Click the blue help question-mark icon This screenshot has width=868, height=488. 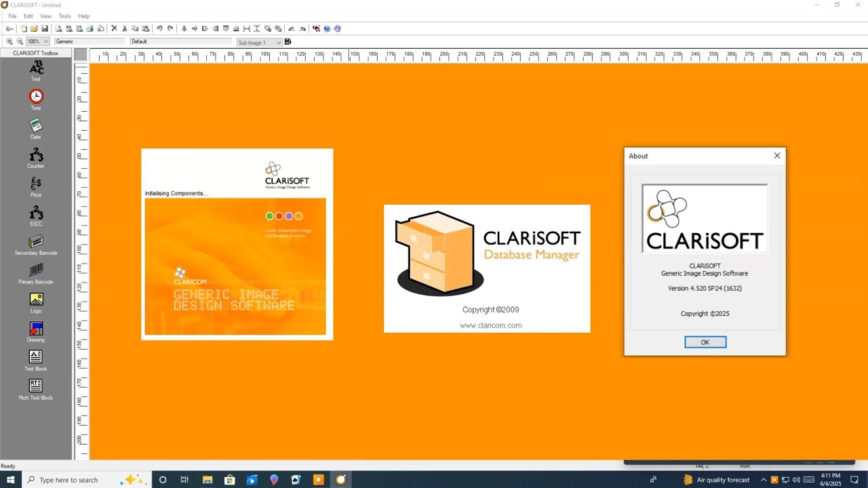[x=327, y=28]
